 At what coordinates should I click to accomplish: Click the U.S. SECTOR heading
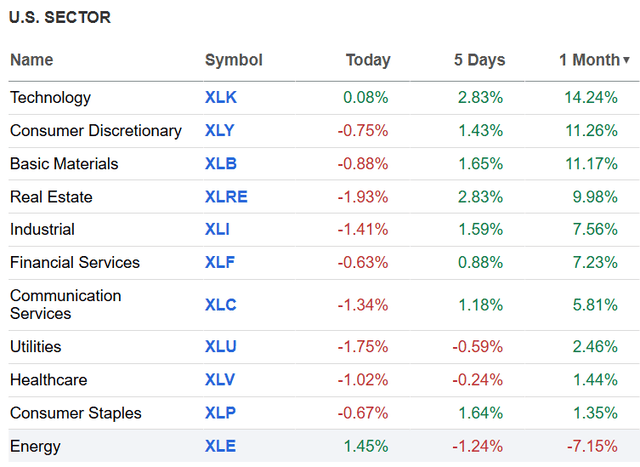click(x=61, y=17)
